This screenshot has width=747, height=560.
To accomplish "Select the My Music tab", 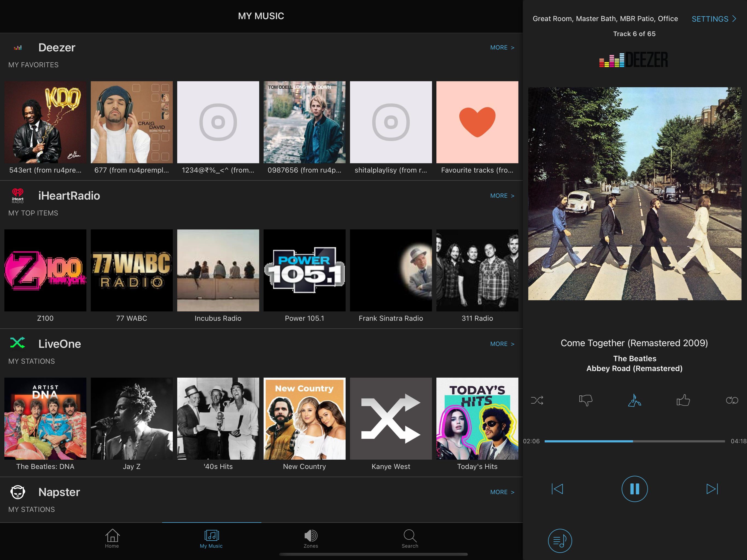I will [x=211, y=538].
